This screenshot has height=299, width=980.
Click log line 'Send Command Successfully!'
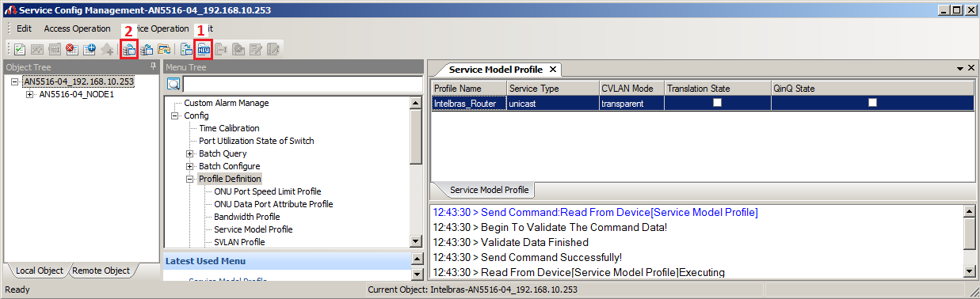[527, 257]
